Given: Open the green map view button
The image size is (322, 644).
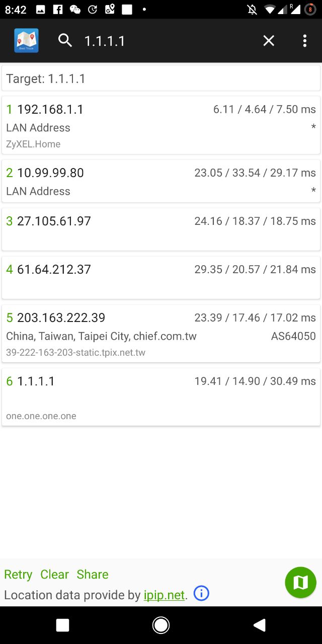Looking at the screenshot, I should point(300,583).
